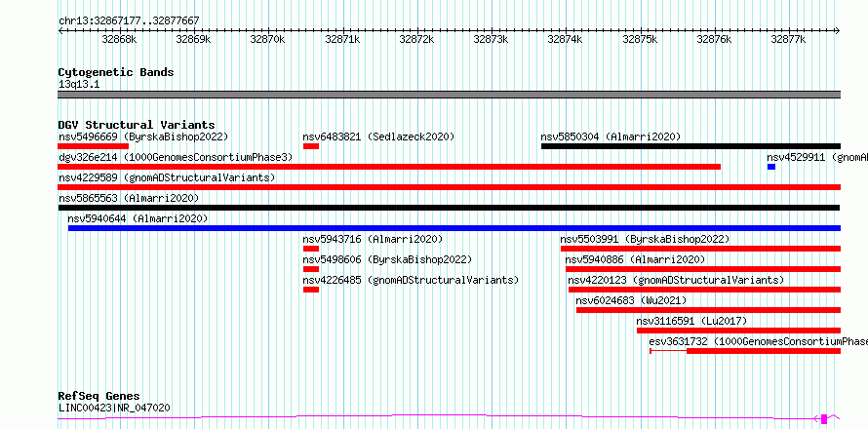
Task: Open LINC00423|NR_047020 gene label
Action: pos(114,409)
